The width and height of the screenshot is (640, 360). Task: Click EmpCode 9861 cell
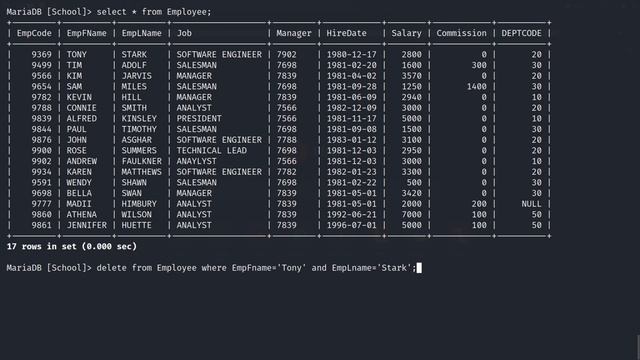pos(42,225)
